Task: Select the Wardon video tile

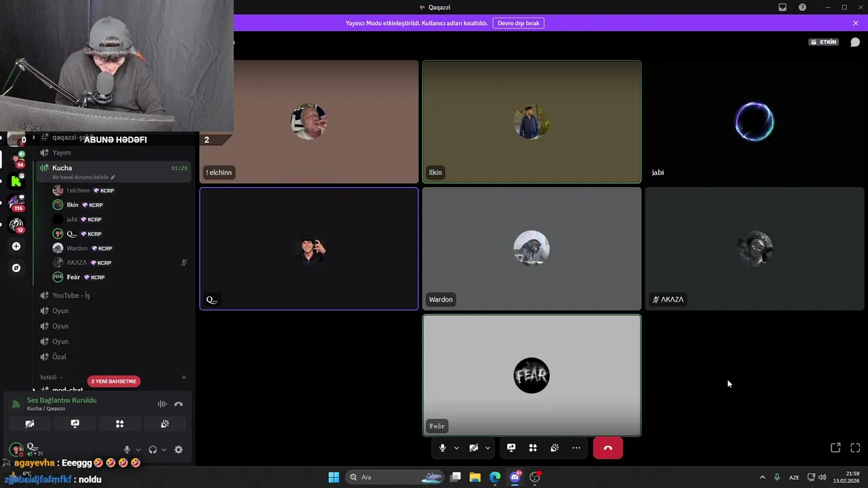Action: (532, 249)
